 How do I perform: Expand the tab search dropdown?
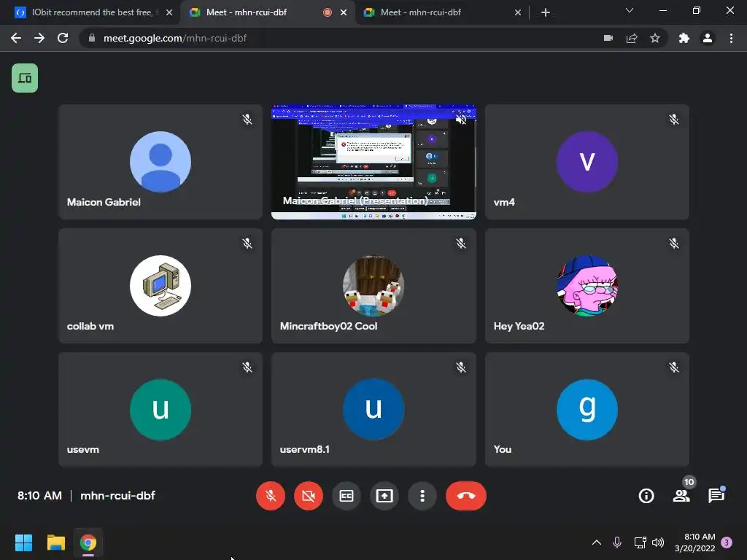(x=630, y=10)
